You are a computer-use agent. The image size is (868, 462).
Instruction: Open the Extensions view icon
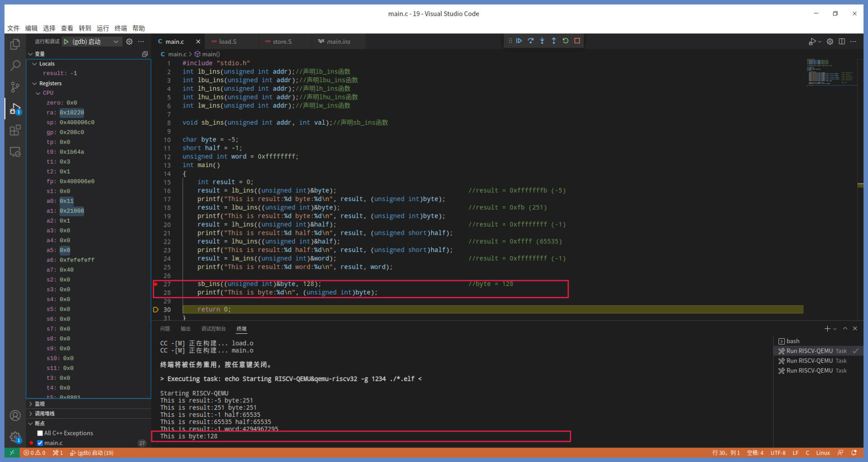tap(15, 131)
